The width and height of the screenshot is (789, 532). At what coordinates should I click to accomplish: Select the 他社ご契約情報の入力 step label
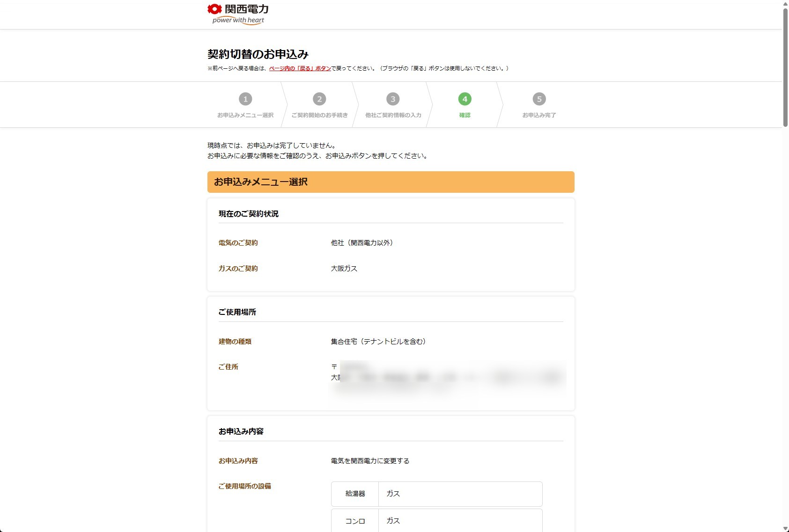393,115
